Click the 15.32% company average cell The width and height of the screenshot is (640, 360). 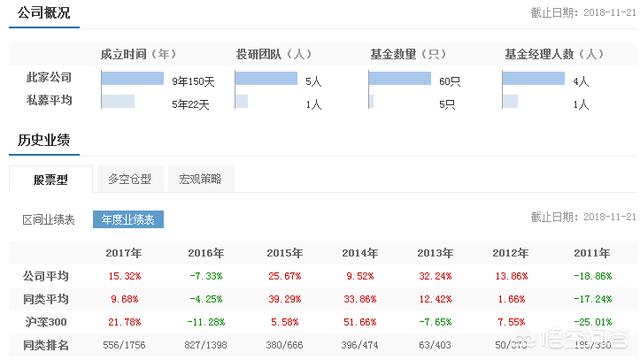[124, 276]
